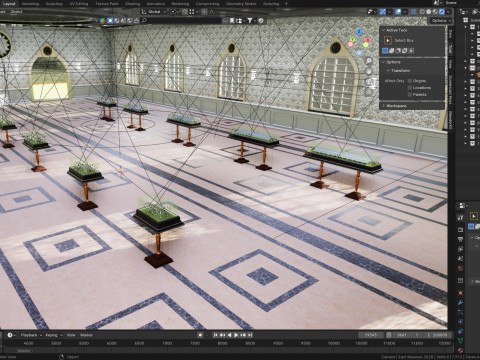
Task: Toggle viewport gizmos display button
Action: [383, 12]
